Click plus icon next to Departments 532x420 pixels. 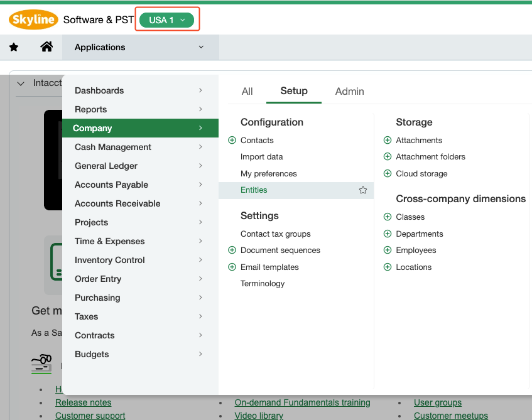388,234
